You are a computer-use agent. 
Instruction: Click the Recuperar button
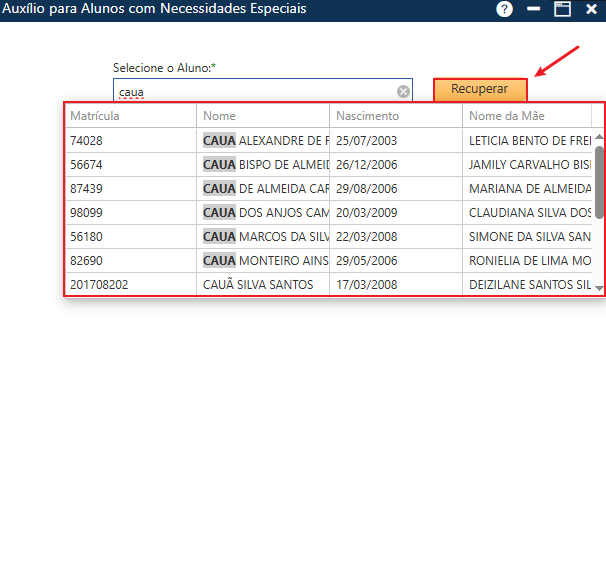pos(480,90)
